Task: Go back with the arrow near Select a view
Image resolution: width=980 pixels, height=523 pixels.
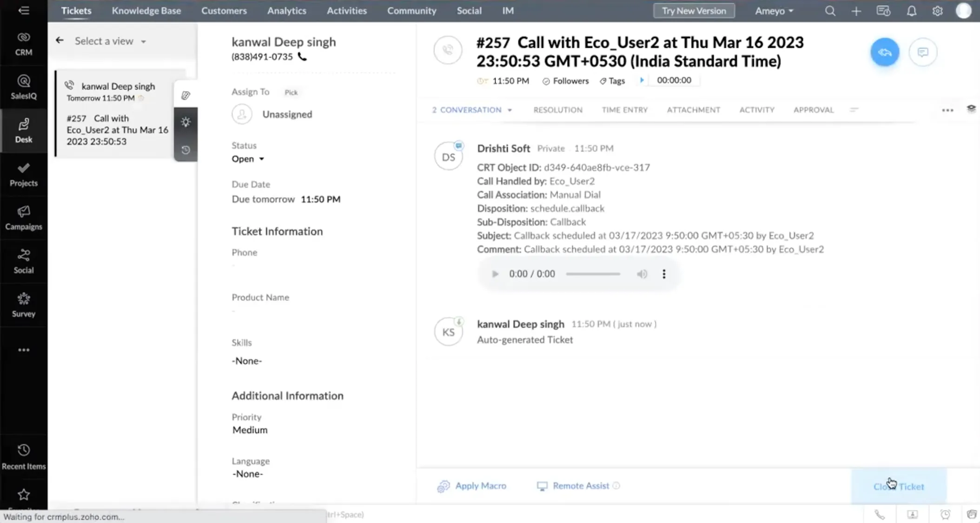Action: click(60, 40)
